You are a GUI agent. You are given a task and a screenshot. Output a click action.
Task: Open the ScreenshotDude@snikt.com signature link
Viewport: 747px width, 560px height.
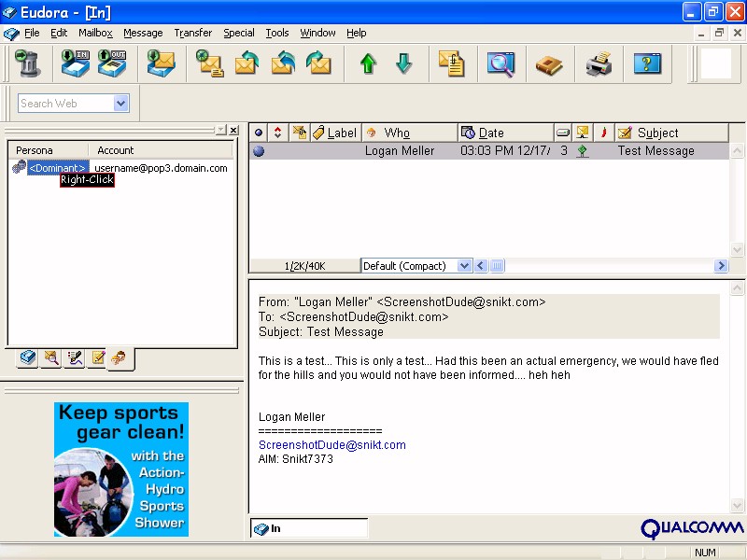(x=332, y=445)
